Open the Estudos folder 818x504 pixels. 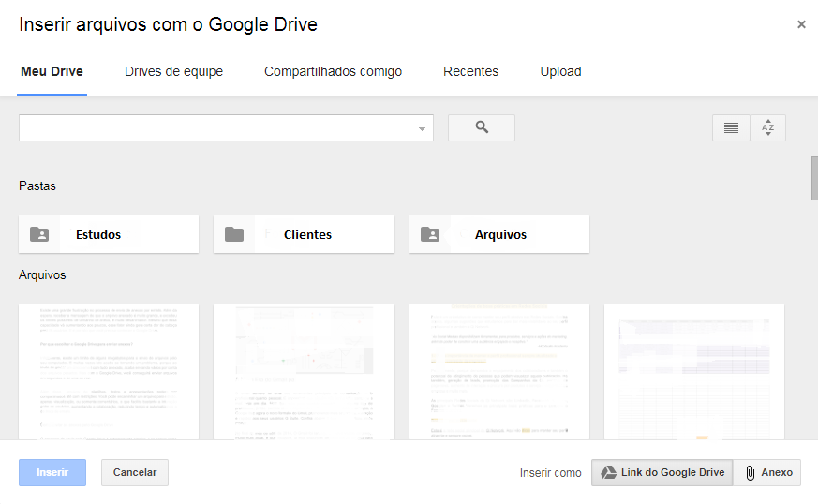coord(109,234)
